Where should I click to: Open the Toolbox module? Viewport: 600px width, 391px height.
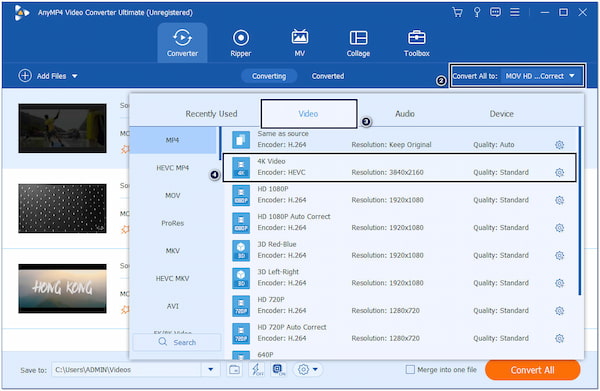417,43
